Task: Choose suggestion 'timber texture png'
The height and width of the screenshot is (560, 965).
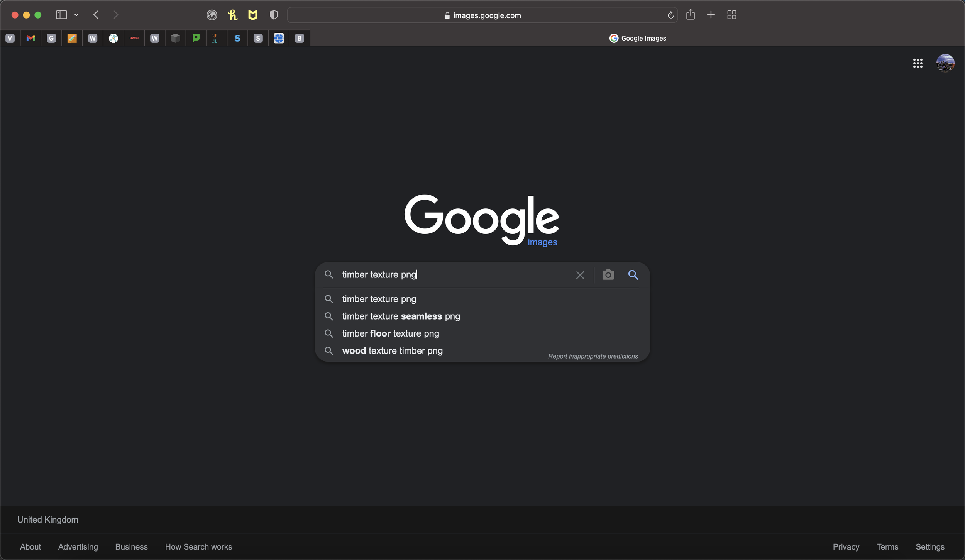Action: [x=482, y=299]
